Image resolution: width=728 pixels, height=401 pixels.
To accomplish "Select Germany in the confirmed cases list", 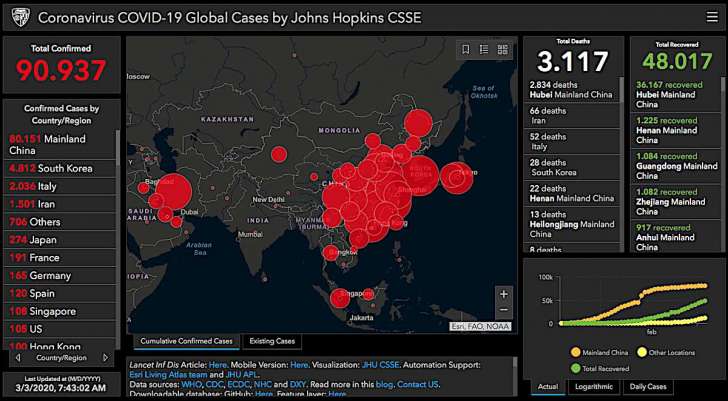I will (x=59, y=276).
